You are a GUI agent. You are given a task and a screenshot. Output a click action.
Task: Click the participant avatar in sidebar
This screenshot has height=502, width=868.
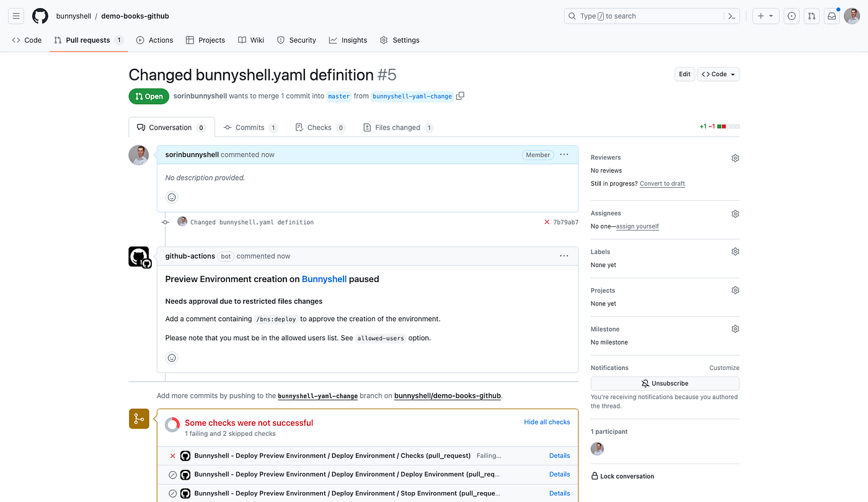(598, 449)
